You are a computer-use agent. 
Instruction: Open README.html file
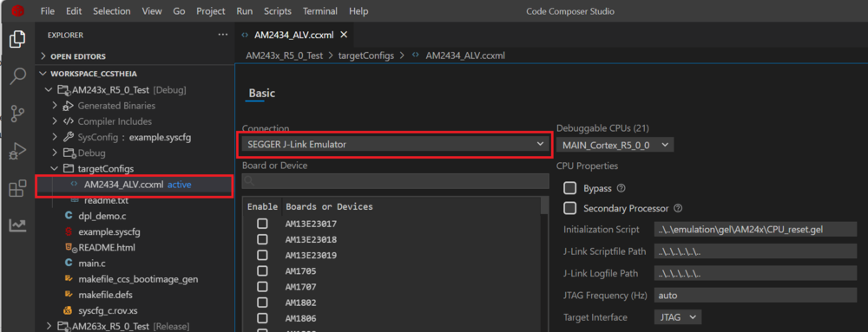107,247
